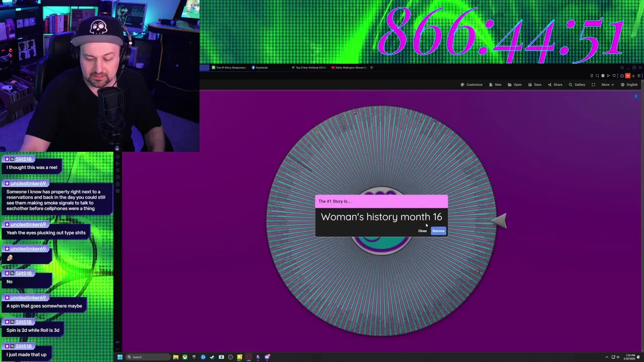
Task: Click Remove to delete the winning entry
Action: point(438,231)
